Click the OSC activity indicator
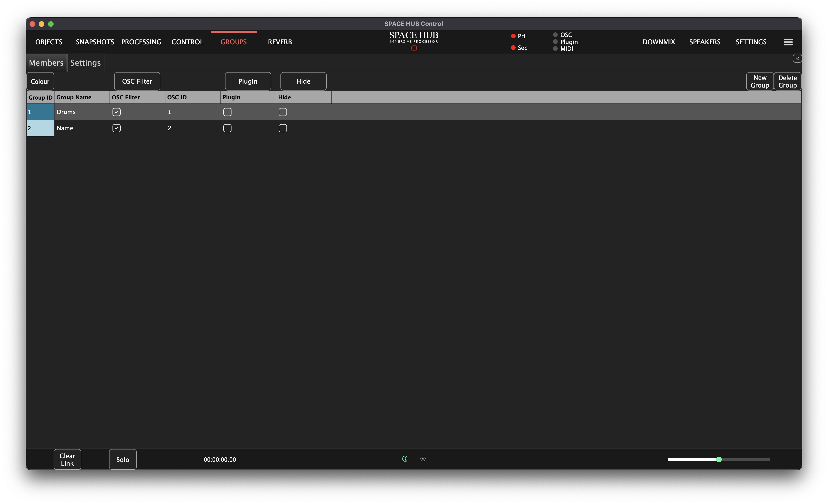This screenshot has height=504, width=828. [555, 35]
